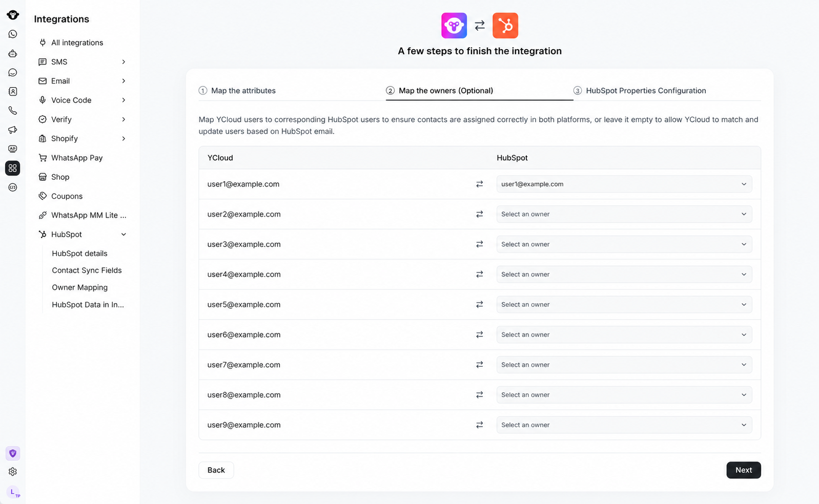Open the developer code icon in rail
Viewport: 819px width, 504px height.
click(x=13, y=187)
